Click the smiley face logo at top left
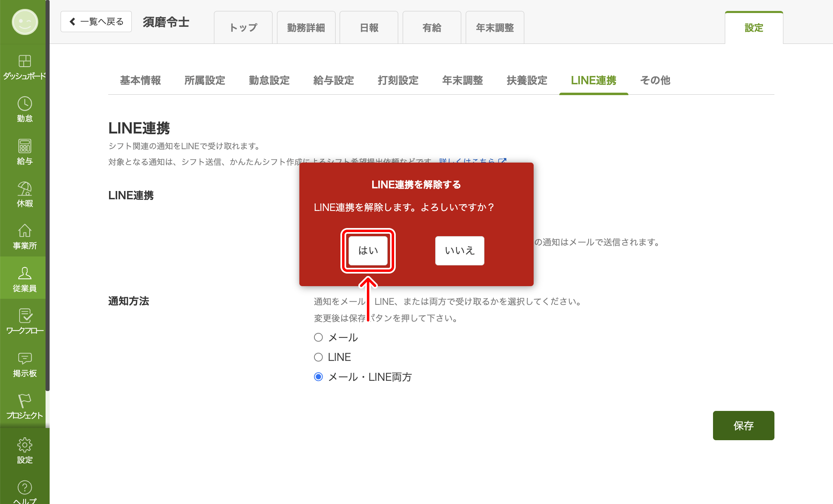 pyautogui.click(x=25, y=22)
